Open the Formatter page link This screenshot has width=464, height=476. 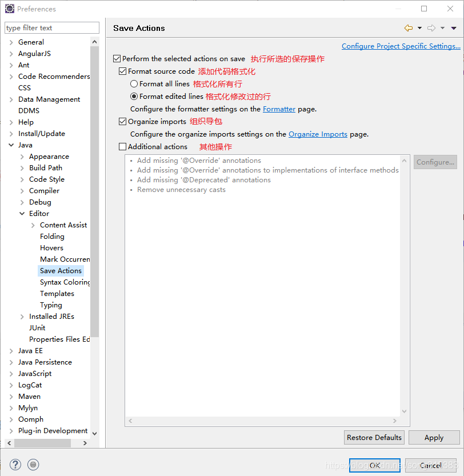[x=279, y=109]
